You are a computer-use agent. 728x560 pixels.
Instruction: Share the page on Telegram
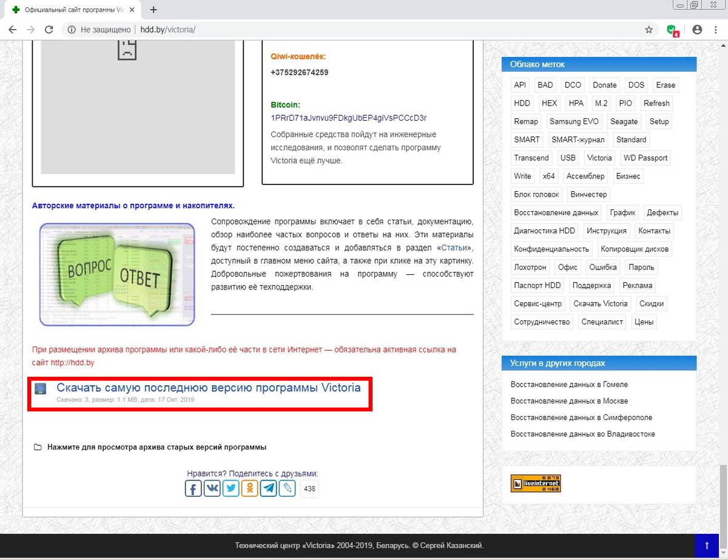pyautogui.click(x=268, y=488)
